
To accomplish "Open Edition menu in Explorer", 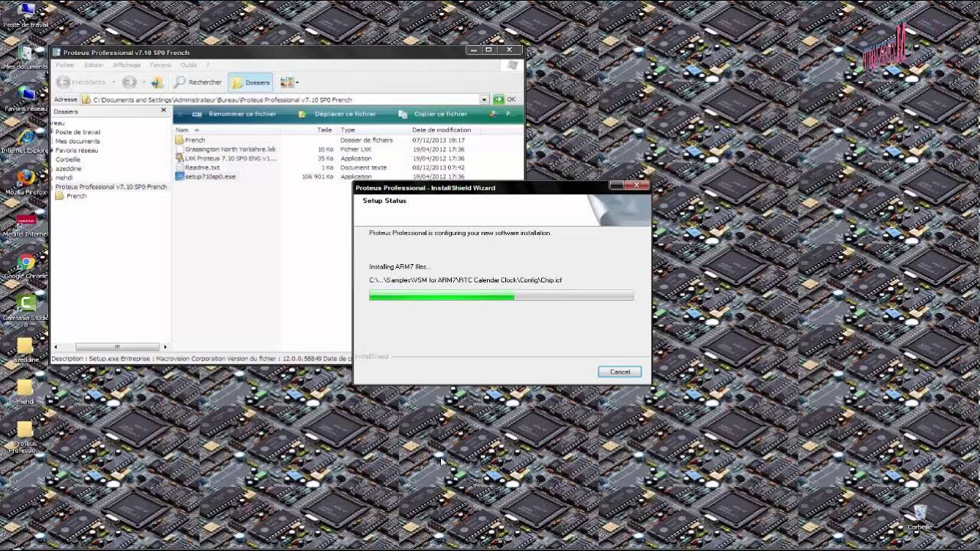I will pos(93,65).
